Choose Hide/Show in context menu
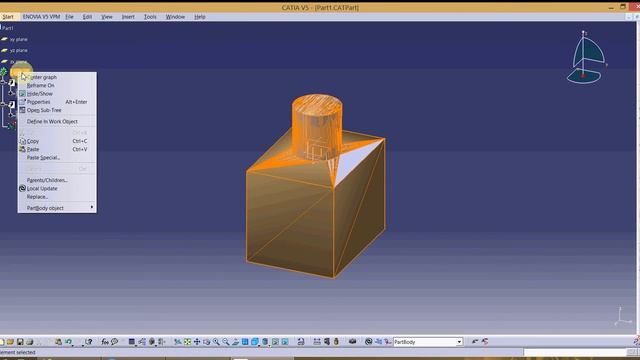 pyautogui.click(x=57, y=93)
